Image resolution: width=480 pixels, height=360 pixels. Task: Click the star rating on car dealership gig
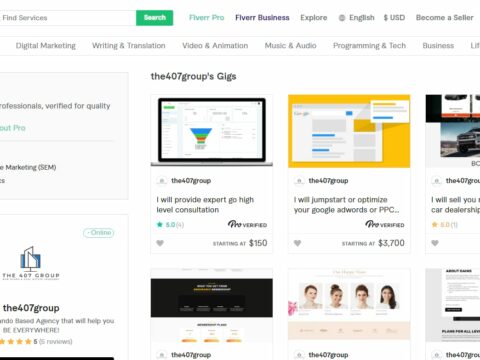444,225
